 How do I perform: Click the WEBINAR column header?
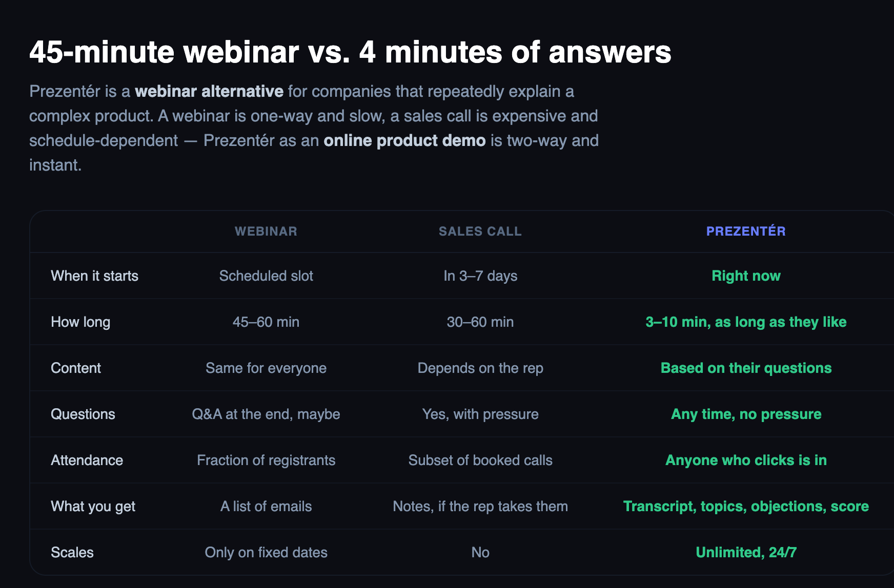click(x=266, y=231)
